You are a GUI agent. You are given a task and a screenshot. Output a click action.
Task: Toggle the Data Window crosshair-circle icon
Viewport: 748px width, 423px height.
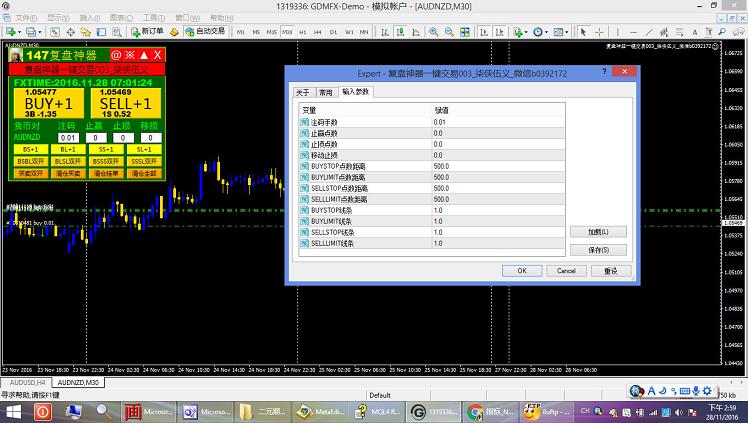[x=71, y=32]
